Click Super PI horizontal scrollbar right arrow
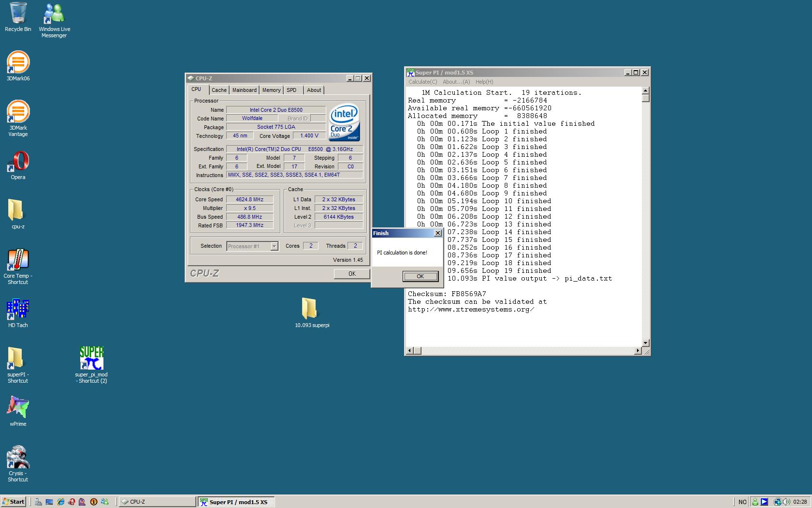The height and width of the screenshot is (508, 812). pos(638,350)
